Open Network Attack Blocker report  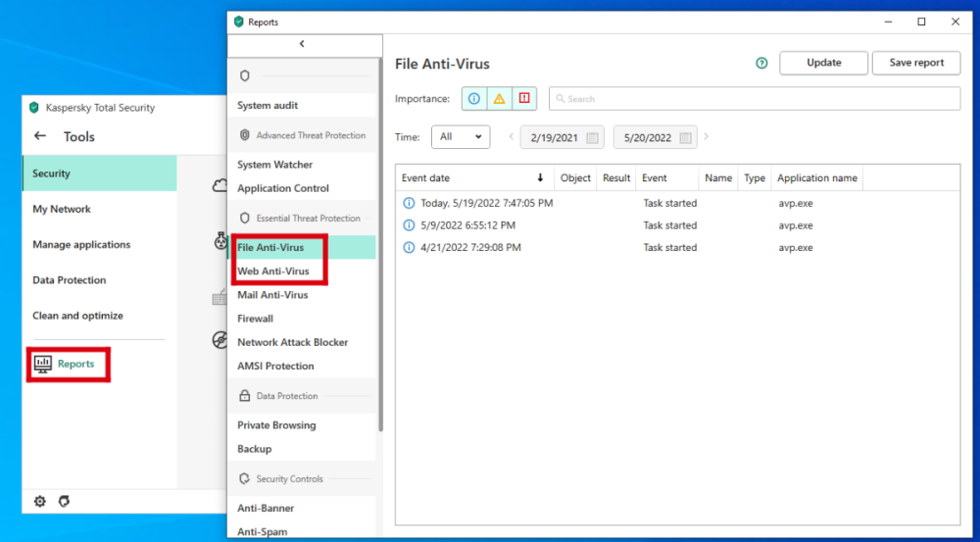point(292,342)
